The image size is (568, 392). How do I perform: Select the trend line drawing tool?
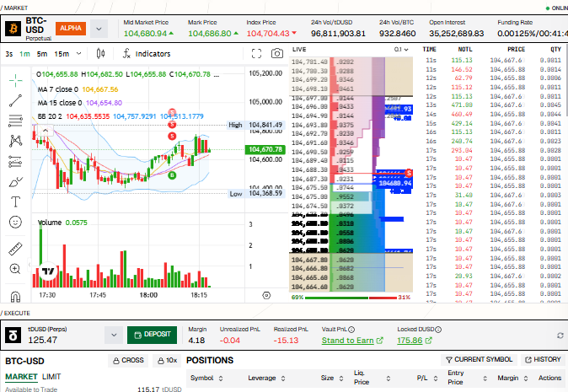click(15, 100)
